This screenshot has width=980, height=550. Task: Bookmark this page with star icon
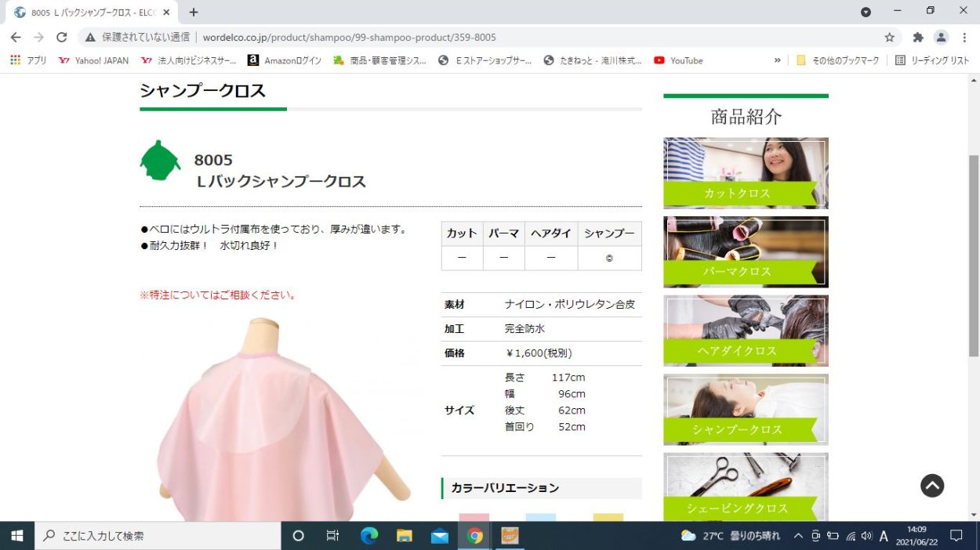coord(889,37)
